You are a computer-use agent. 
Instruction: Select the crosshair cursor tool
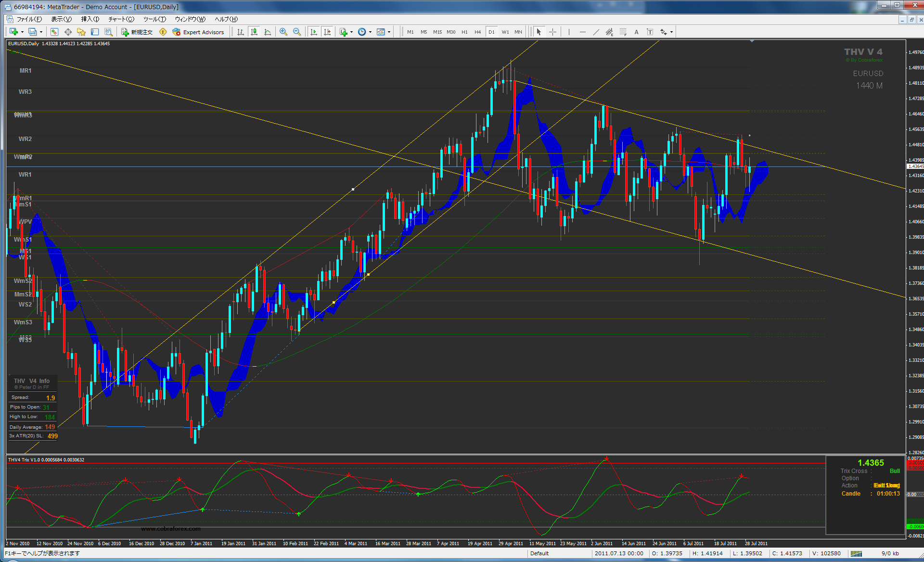(x=553, y=32)
